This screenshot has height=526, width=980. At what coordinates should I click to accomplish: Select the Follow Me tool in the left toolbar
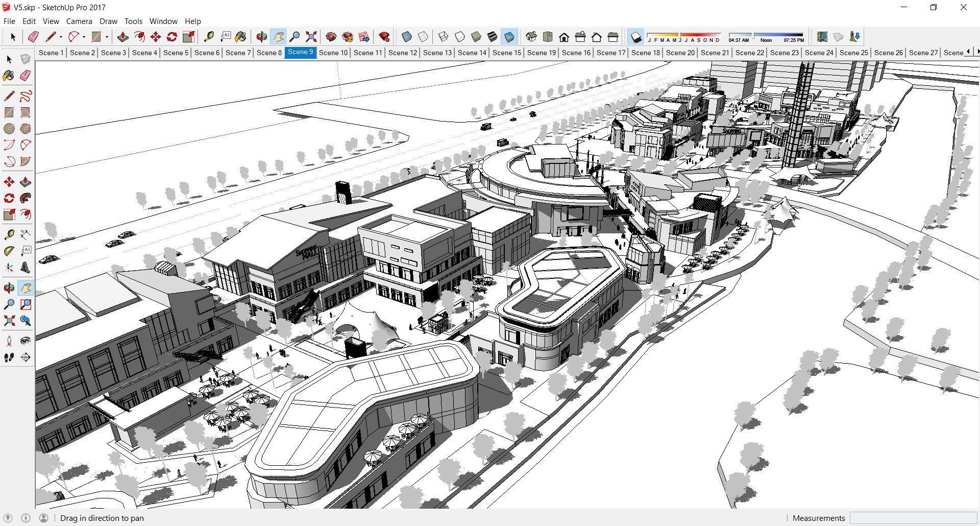(x=26, y=198)
